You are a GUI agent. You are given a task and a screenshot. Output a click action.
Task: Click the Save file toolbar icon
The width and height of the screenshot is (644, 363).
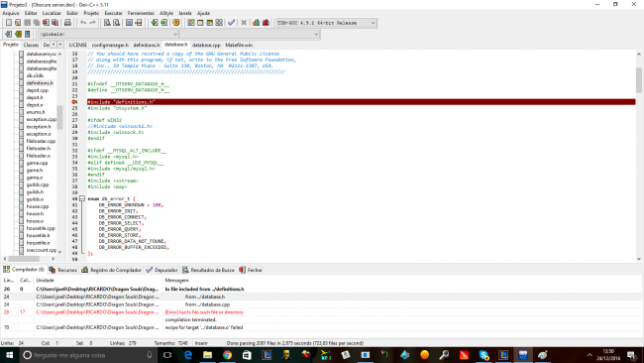point(27,23)
